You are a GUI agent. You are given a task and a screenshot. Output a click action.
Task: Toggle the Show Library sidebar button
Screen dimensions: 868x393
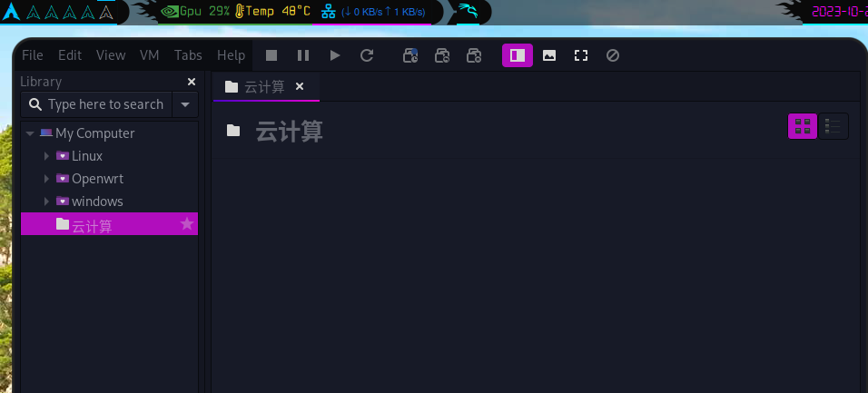coord(518,55)
